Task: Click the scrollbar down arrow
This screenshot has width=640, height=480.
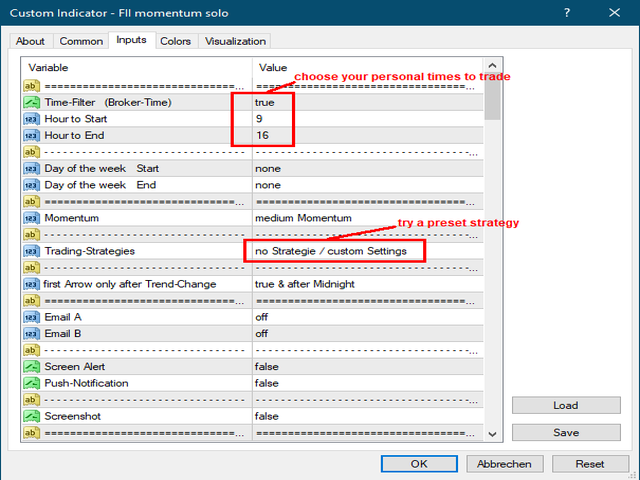Action: coord(491,432)
